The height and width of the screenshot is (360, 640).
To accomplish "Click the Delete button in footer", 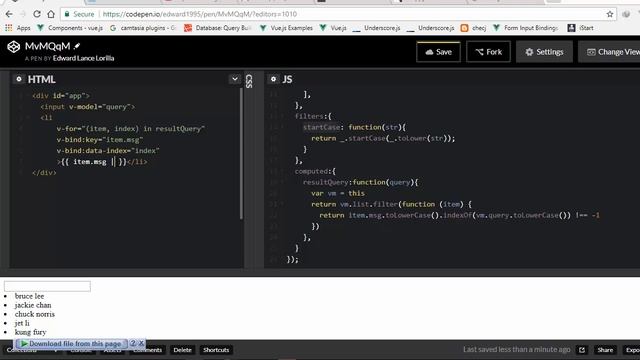I will pos(182,350).
